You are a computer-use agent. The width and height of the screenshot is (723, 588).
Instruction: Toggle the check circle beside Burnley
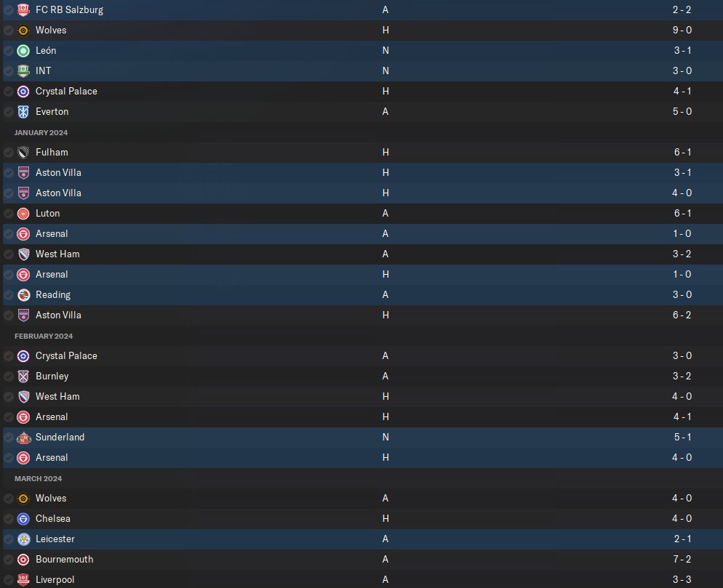[8, 376]
